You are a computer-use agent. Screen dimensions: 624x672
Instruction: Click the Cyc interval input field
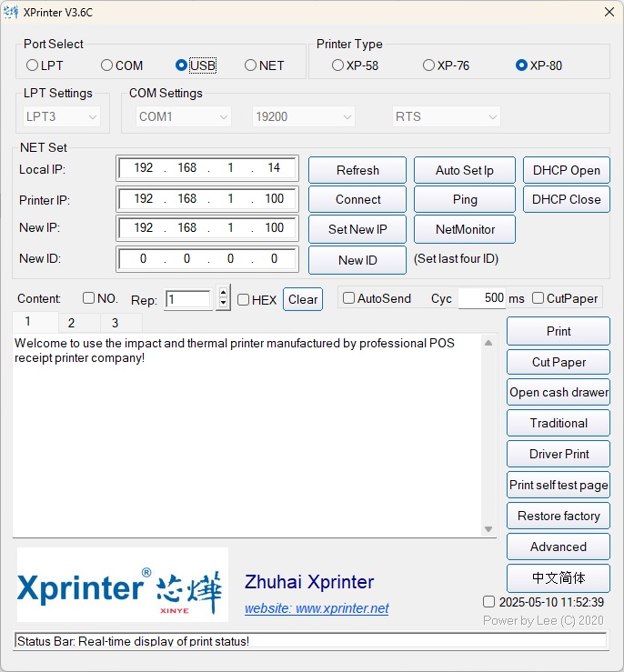[x=481, y=298]
